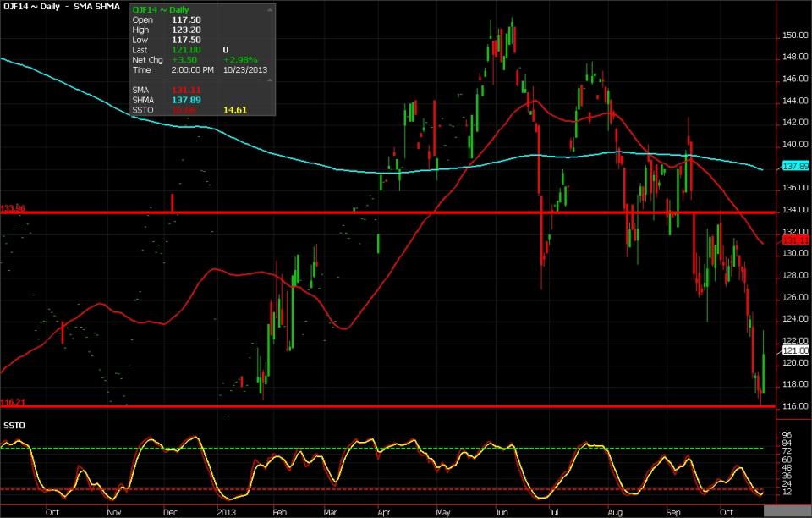The image size is (812, 518).
Task: Collapse the SMA/SHMA/SSTO indicator values section arrow
Action: 270,80
